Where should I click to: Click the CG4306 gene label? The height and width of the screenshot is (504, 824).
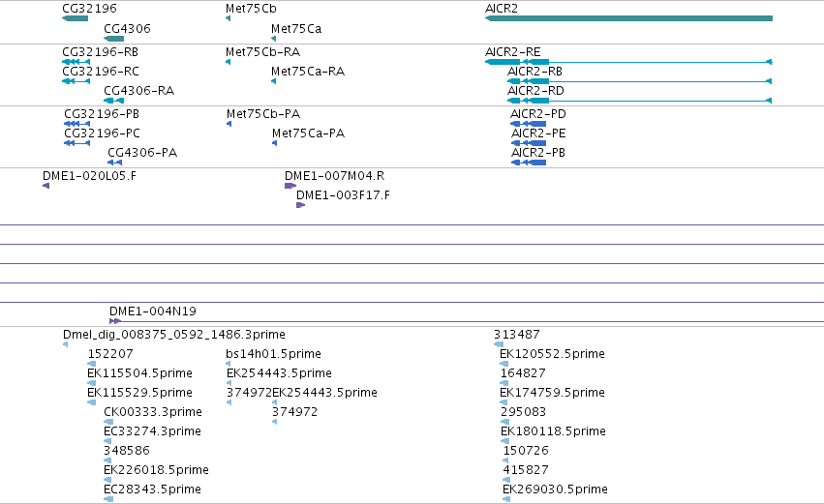pyautogui.click(x=127, y=28)
